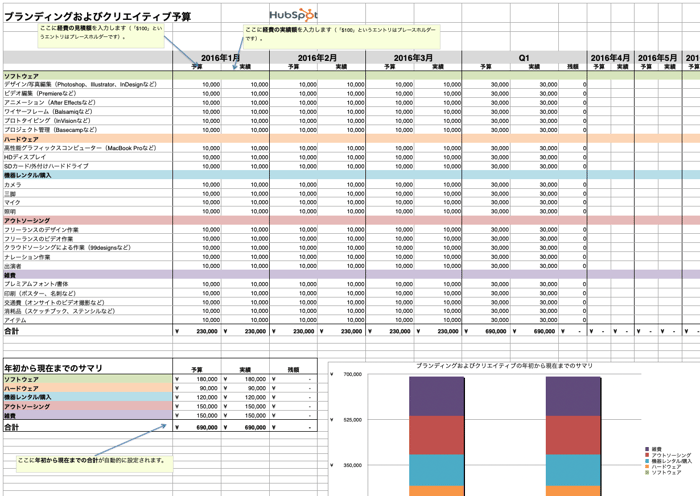Select the 690,000 Q1 budget total cell in monthly table
700x496 pixels.
click(486, 331)
